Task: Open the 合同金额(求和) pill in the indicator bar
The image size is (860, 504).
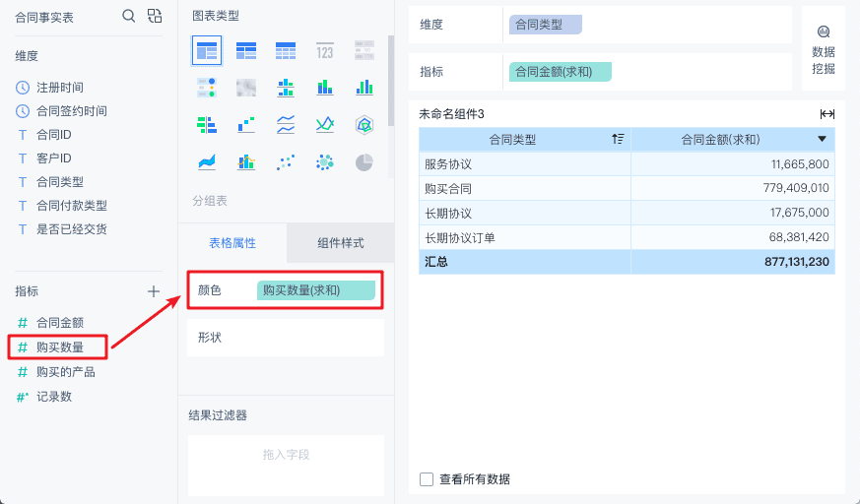Action: (x=560, y=72)
